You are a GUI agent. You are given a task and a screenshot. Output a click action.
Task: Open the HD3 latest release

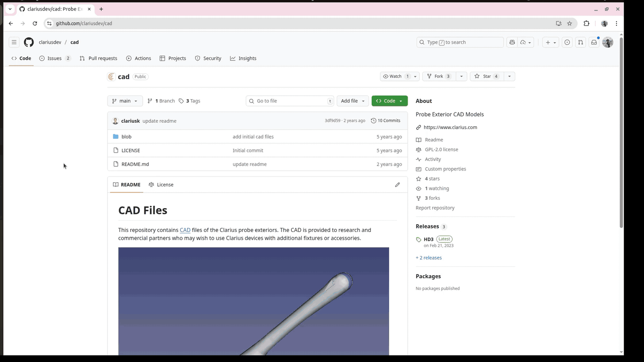[429, 239]
